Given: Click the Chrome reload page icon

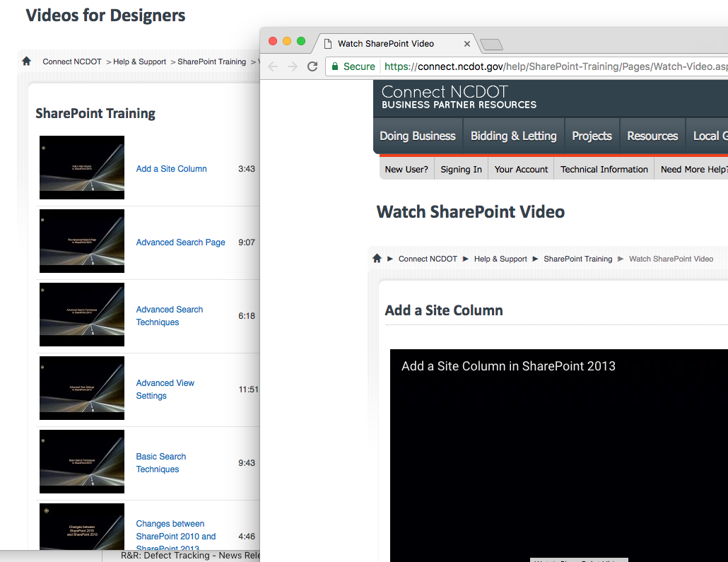Looking at the screenshot, I should pos(312,66).
